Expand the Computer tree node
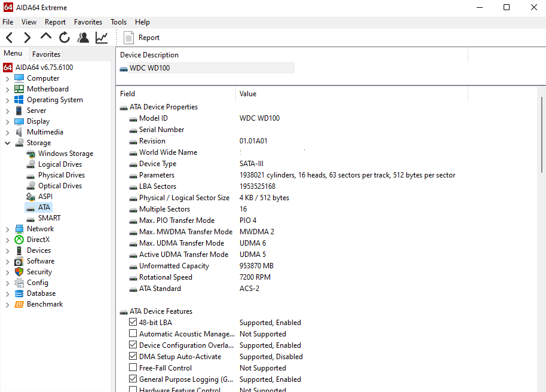 (7, 79)
